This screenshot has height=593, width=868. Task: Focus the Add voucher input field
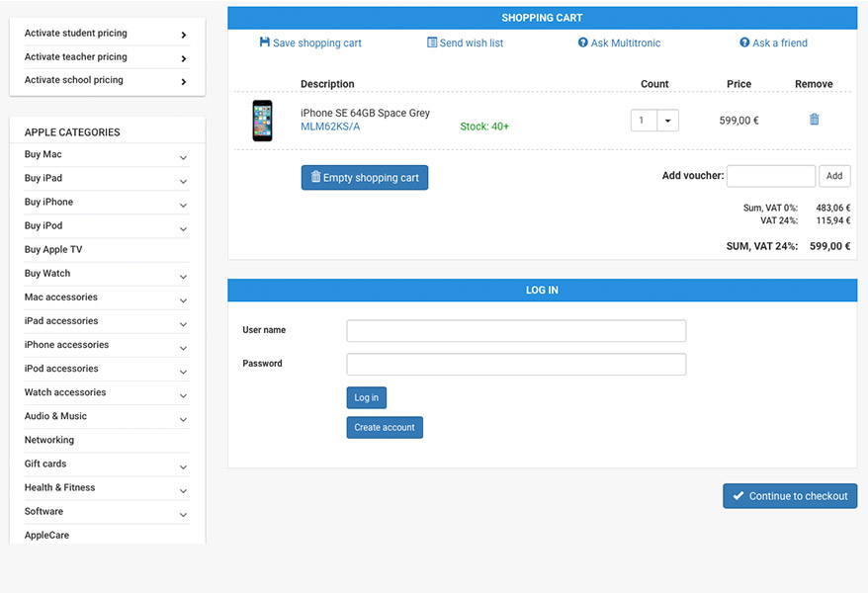coord(770,176)
